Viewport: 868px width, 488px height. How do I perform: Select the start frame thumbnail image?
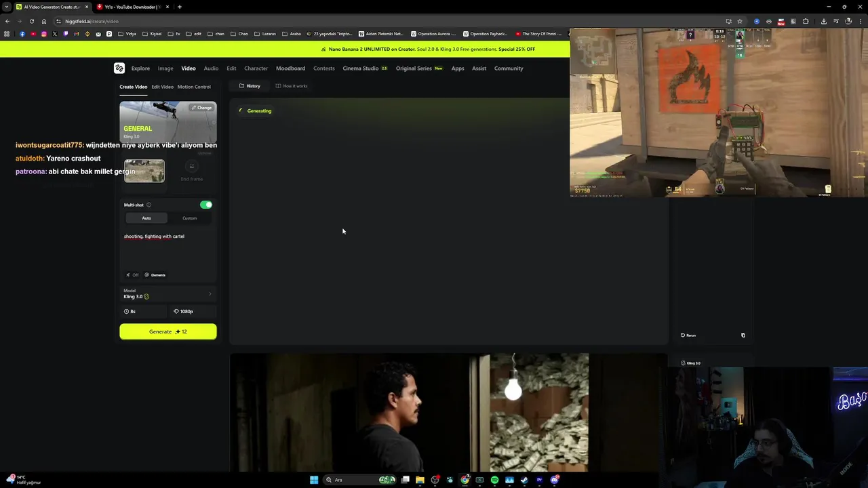(144, 171)
